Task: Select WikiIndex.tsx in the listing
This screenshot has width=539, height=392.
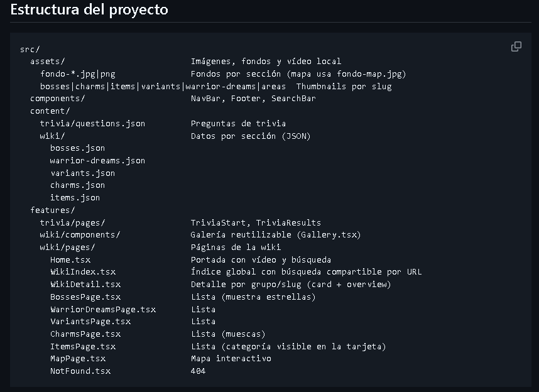Action: pos(83,272)
